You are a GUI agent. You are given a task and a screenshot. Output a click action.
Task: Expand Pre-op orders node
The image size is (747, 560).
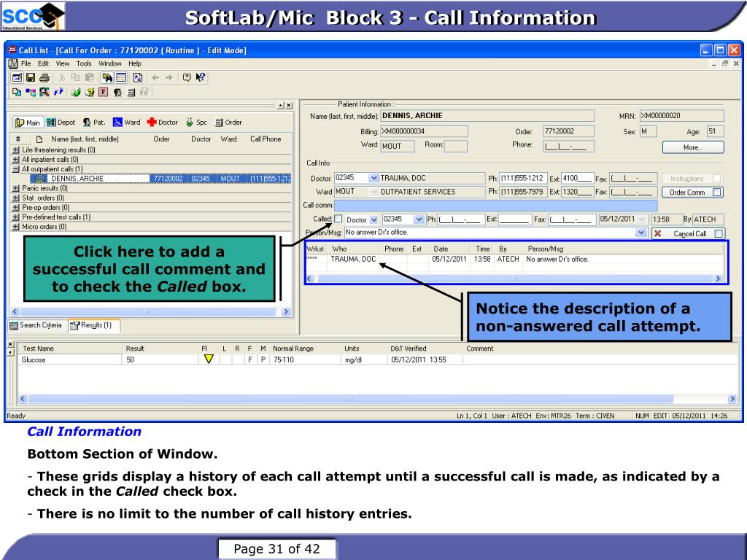pos(16,207)
